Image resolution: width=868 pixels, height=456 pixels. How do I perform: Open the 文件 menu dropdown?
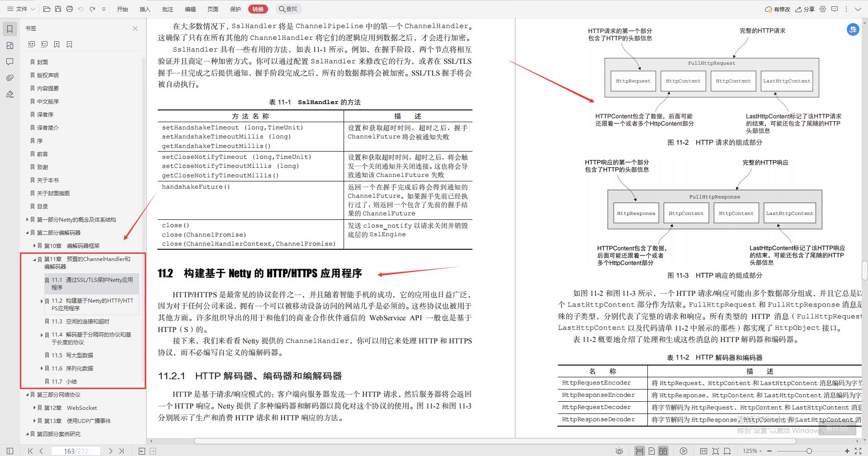(x=21, y=9)
